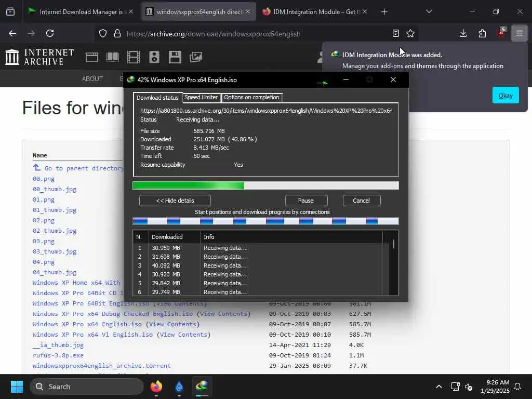Click the Firefox back arrow
The width and height of the screenshot is (532, 399).
pyautogui.click(x=12, y=33)
